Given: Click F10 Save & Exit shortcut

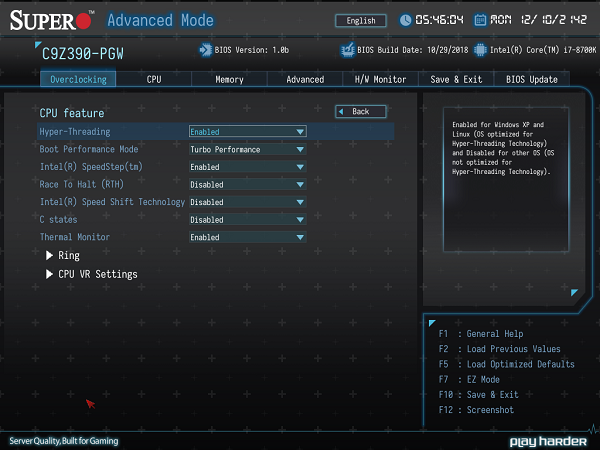Looking at the screenshot, I should [x=479, y=395].
